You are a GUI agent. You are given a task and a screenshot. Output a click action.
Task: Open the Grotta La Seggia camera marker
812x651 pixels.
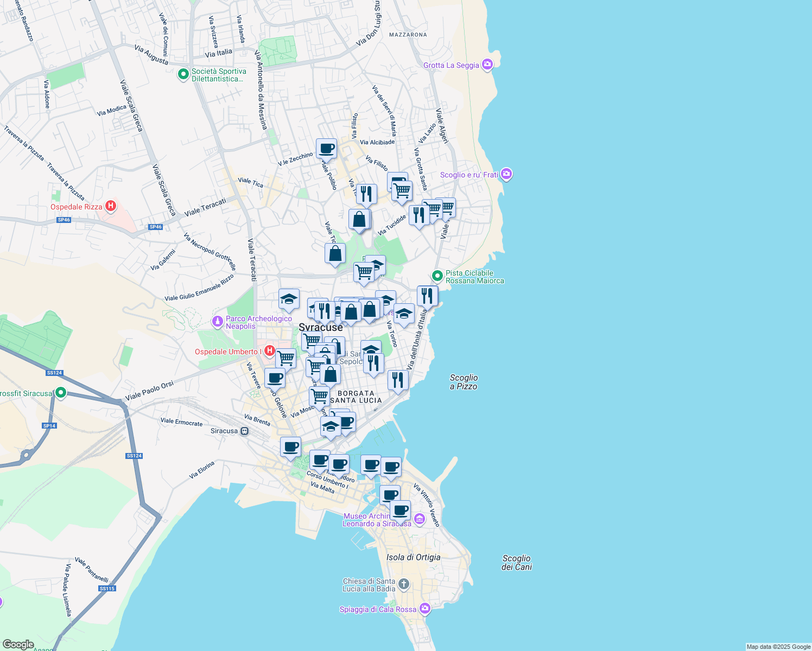tap(487, 65)
